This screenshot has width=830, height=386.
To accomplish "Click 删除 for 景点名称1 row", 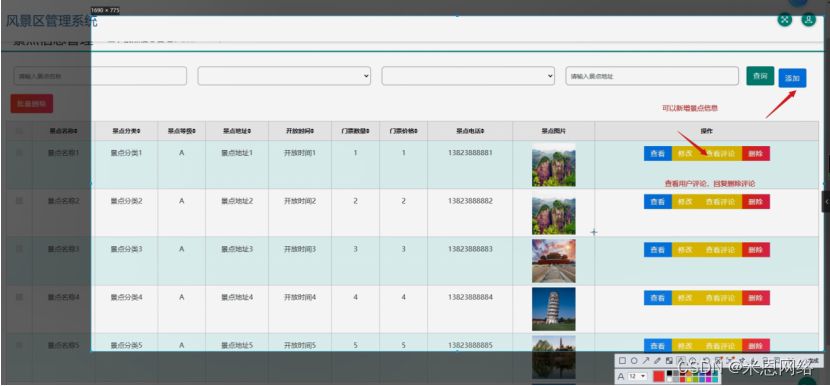I will pyautogui.click(x=756, y=154).
